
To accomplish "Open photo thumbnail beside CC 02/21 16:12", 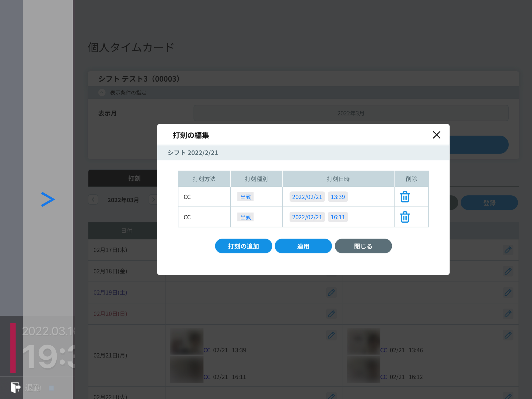I will pyautogui.click(x=363, y=369).
